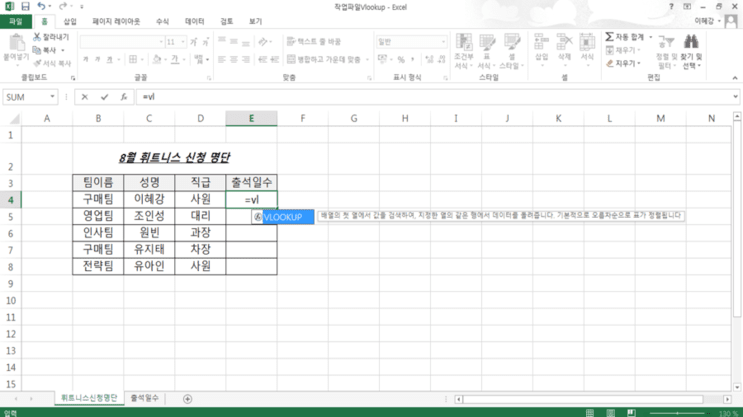Open the 수식 ribbon tab
The height and width of the screenshot is (417, 743).
[x=163, y=21]
